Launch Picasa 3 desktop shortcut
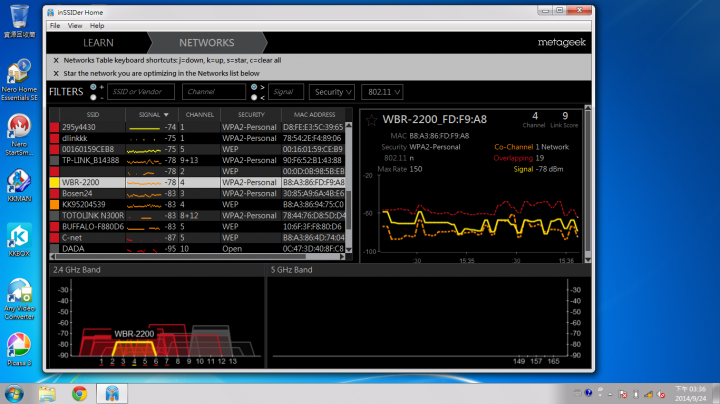This screenshot has width=720, height=404. (19, 349)
